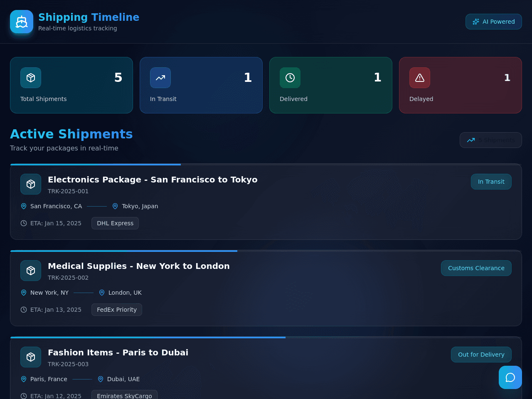Click the Emirates SkyCargo carrier tag
Viewport: 532px width, 399px height.
[124, 395]
